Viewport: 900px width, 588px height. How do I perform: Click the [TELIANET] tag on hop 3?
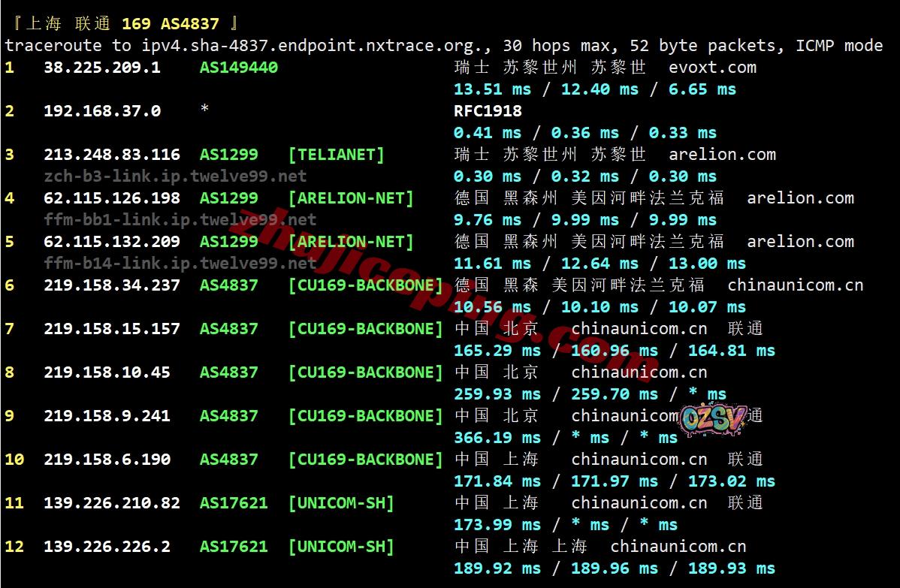pyautogui.click(x=336, y=155)
